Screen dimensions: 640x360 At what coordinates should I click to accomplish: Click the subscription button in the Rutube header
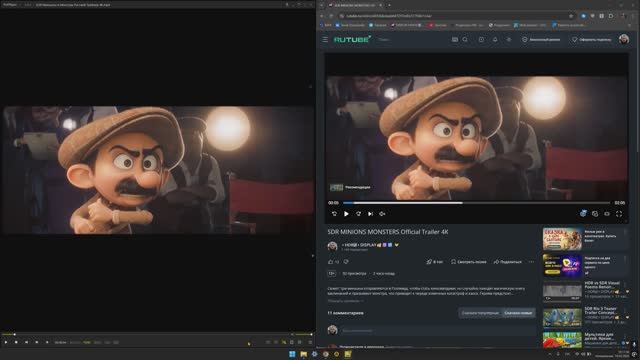click(591, 40)
